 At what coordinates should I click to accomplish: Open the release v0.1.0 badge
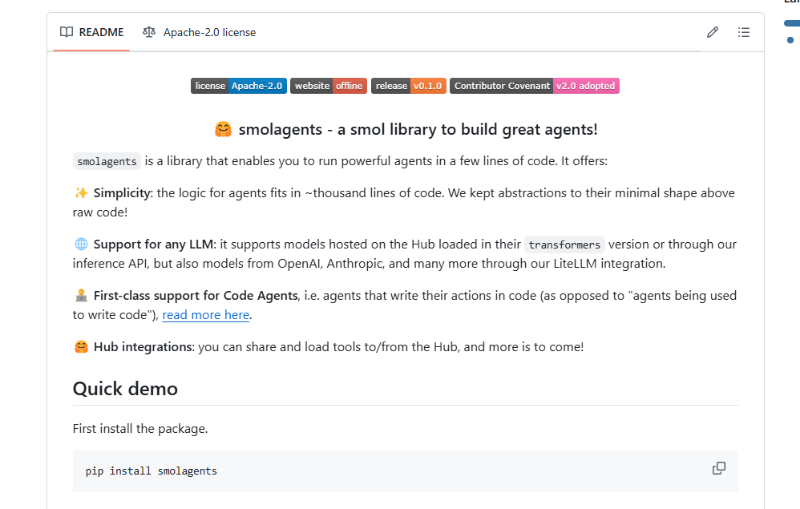[408, 86]
